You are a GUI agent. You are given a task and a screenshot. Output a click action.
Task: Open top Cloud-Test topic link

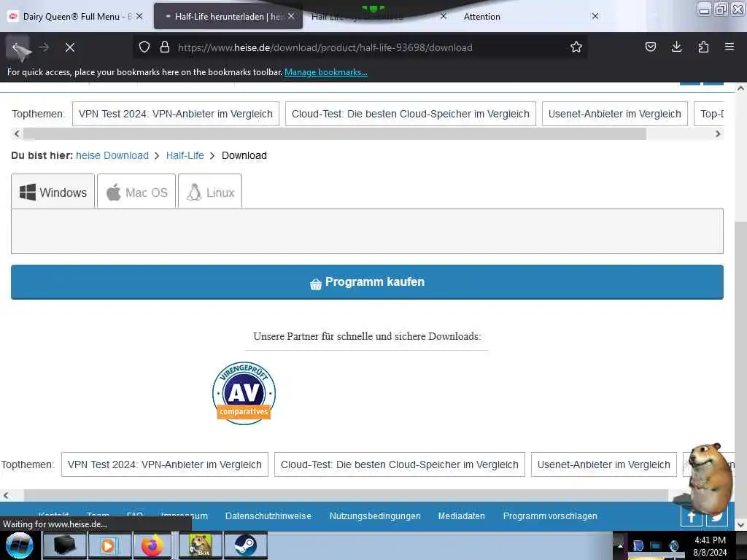(411, 114)
